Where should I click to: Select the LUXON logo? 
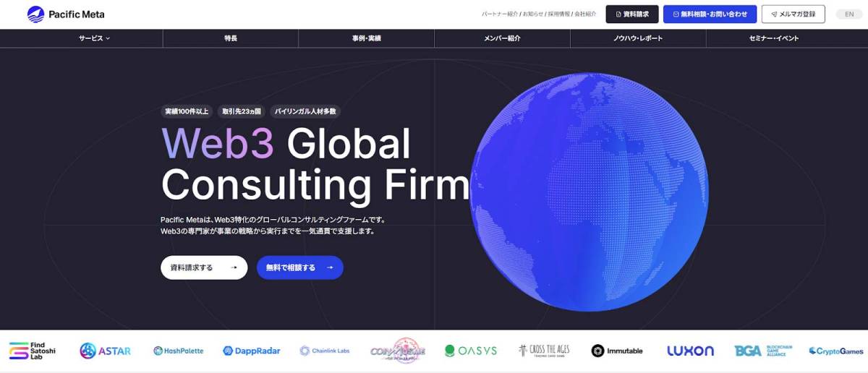690,351
